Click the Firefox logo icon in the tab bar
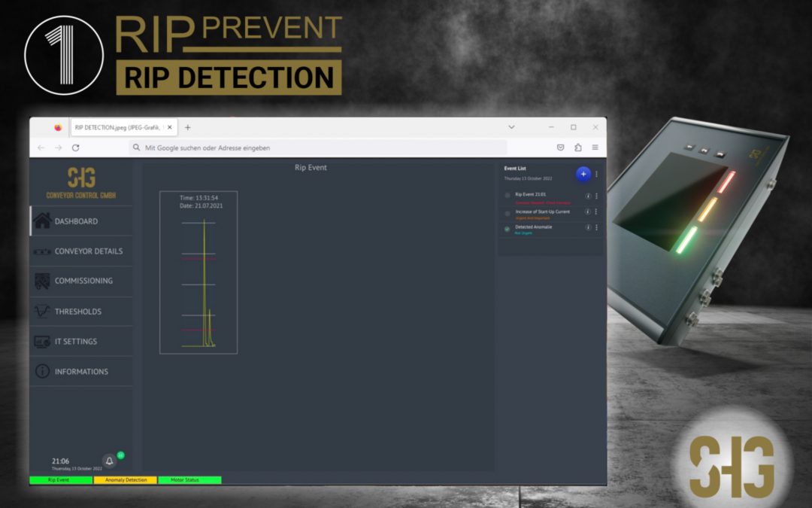The image size is (812, 508). [x=58, y=127]
